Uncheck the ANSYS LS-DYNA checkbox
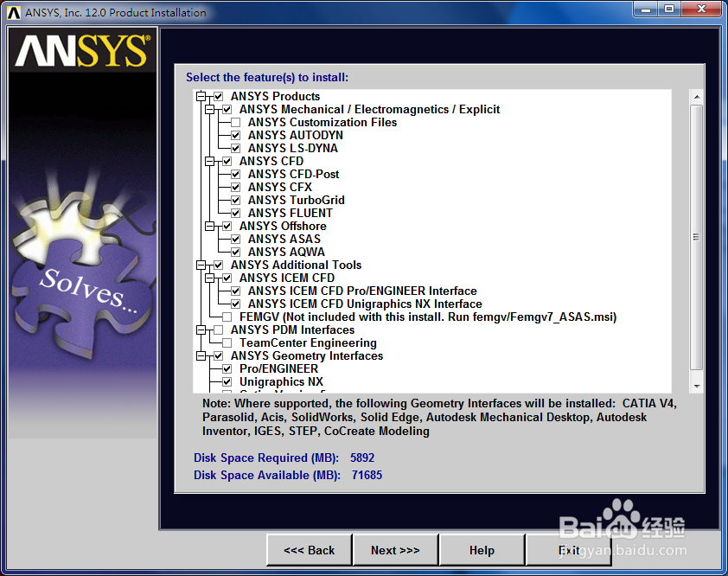The width and height of the screenshot is (728, 576). pos(236,149)
